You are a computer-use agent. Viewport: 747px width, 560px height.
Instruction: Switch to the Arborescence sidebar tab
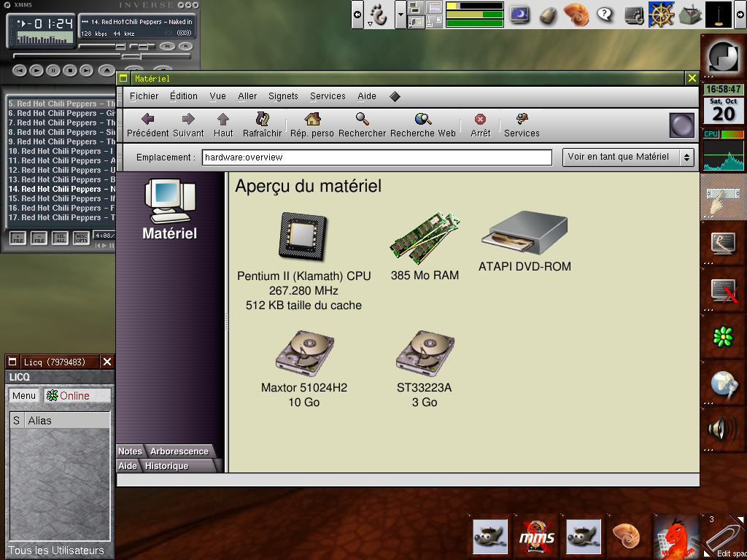(x=179, y=451)
